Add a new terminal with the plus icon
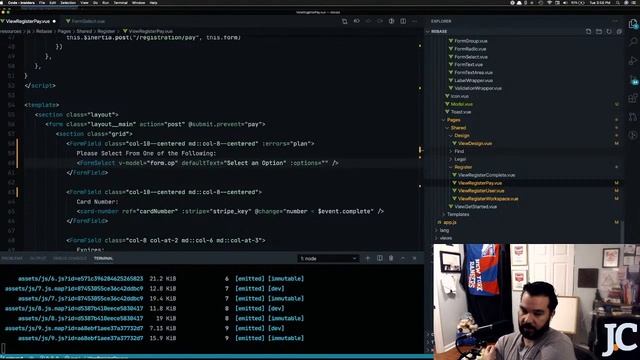 click(x=368, y=258)
